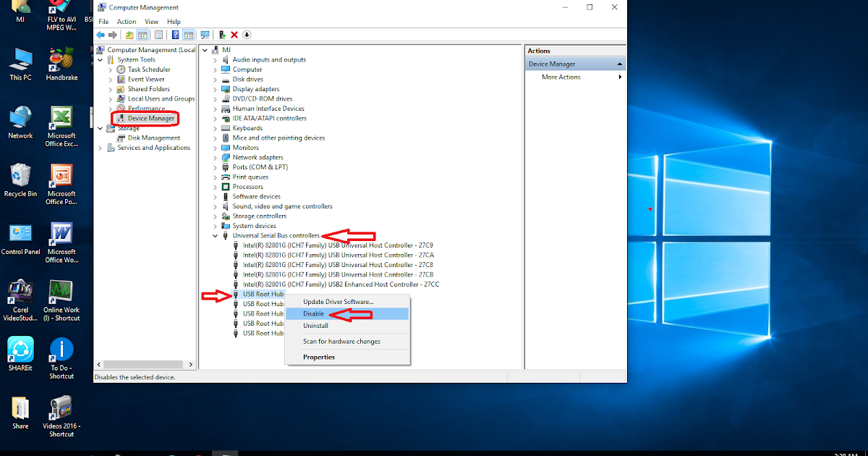
Task: Click the Update driver toolbar icon
Action: click(222, 34)
